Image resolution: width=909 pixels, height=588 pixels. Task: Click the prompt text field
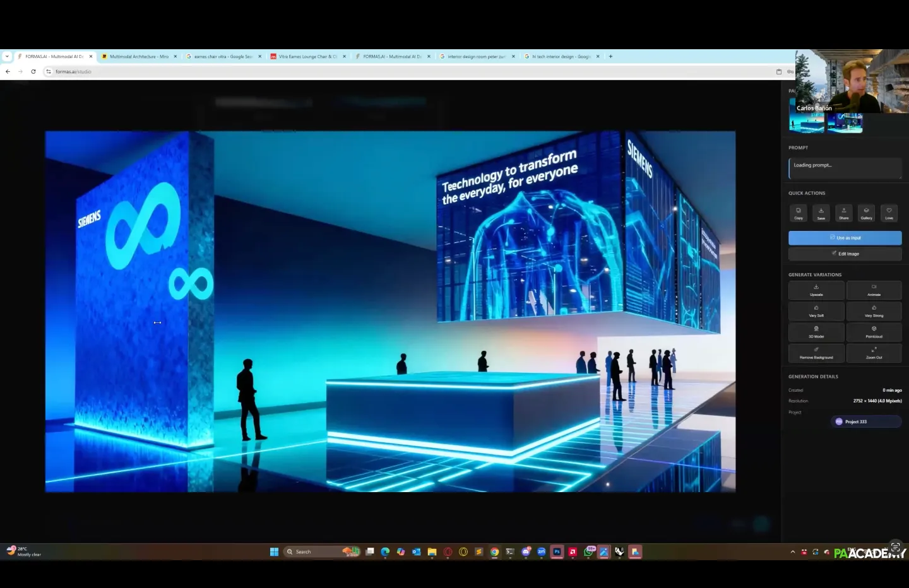(845, 168)
